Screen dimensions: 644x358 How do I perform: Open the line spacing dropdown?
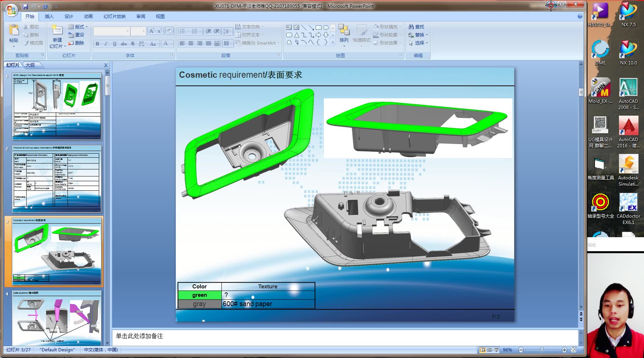pos(227,31)
